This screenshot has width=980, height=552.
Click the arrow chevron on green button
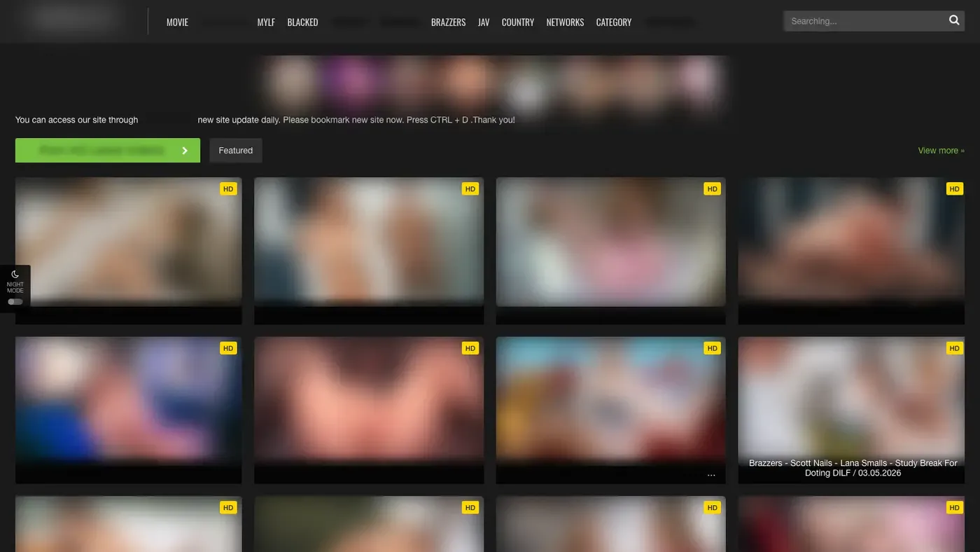coord(185,151)
